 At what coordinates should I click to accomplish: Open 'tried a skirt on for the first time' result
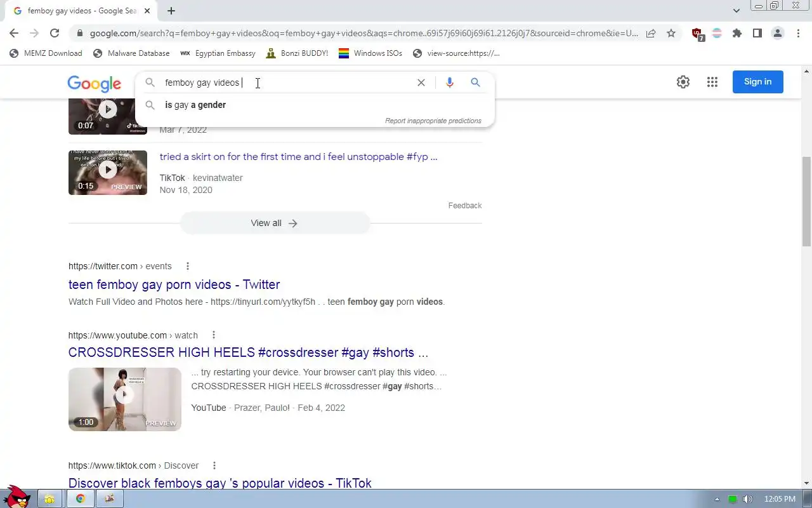(298, 157)
